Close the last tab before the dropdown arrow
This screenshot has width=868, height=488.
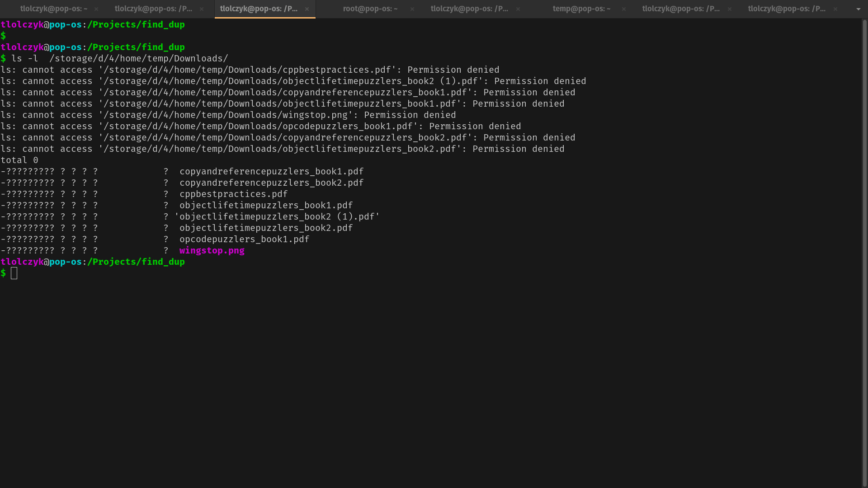click(835, 9)
